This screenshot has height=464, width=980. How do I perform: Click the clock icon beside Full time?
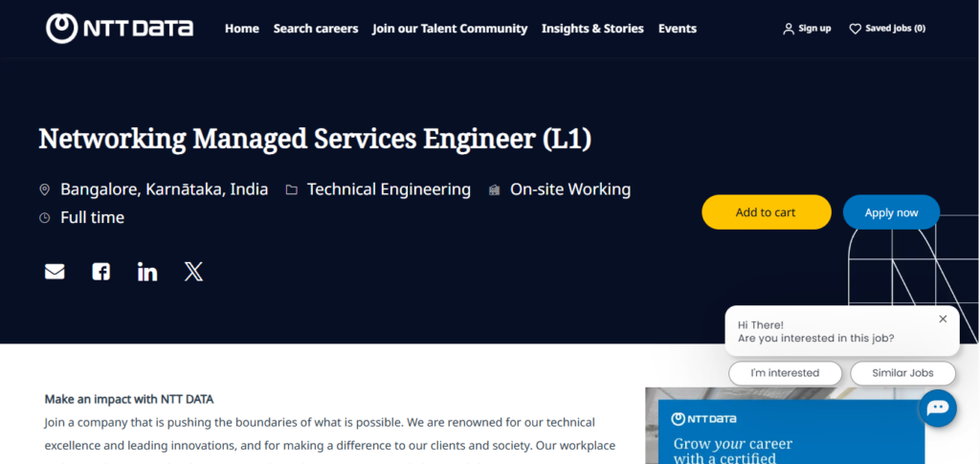pos(44,218)
